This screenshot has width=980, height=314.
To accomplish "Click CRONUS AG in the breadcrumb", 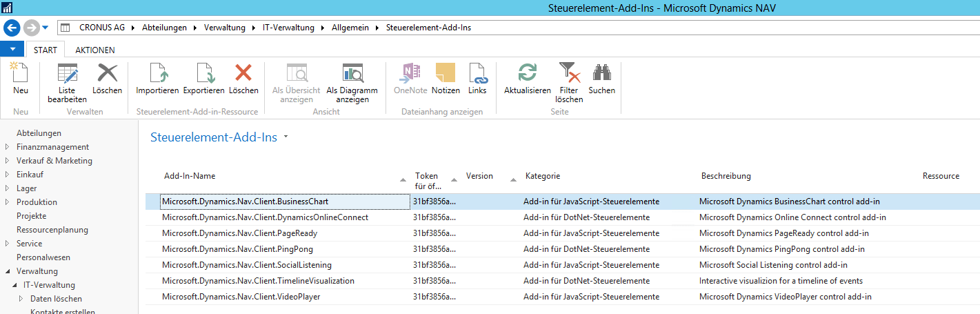I will (103, 28).
